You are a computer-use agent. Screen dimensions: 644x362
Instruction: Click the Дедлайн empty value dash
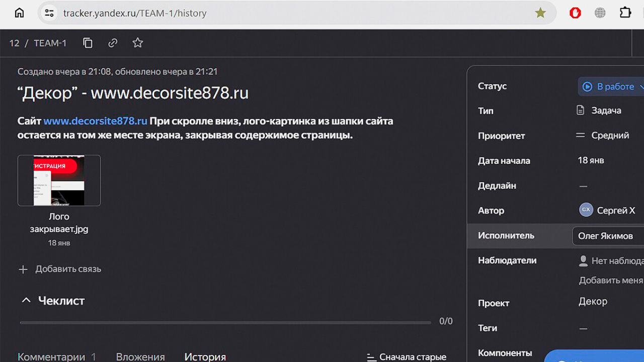tap(583, 186)
